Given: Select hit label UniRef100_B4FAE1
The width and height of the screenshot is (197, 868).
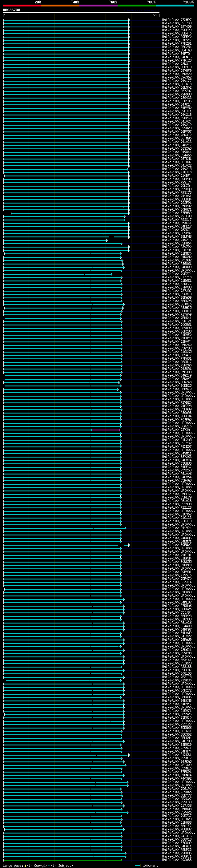Looking at the screenshot, I should click(x=176, y=846).
